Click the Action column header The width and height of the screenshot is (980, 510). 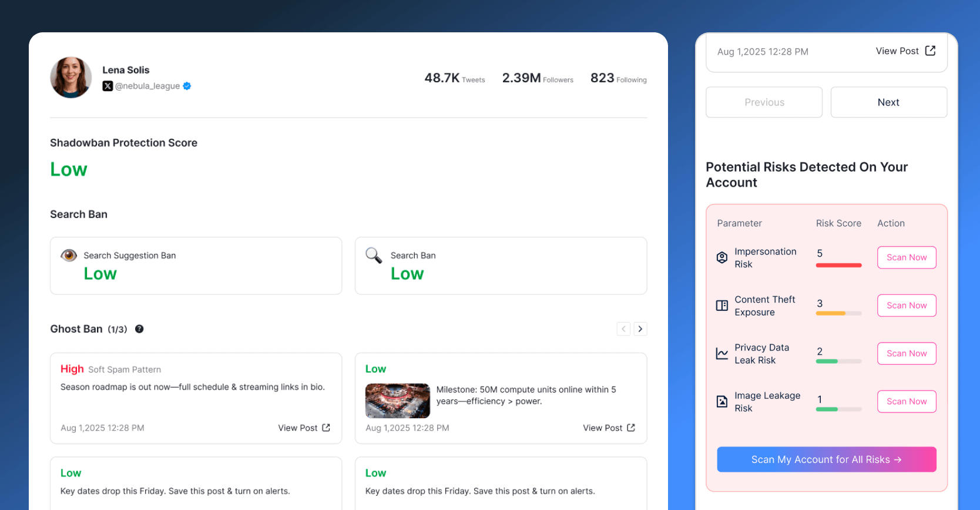click(x=891, y=223)
